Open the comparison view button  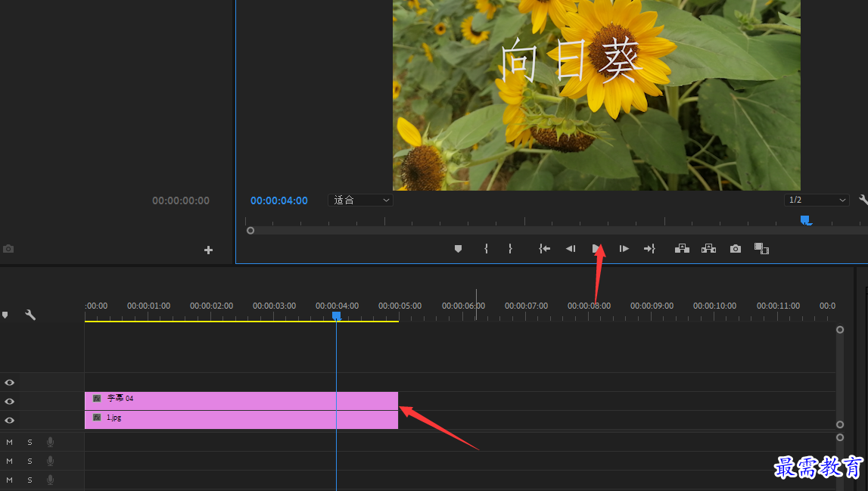pos(762,249)
